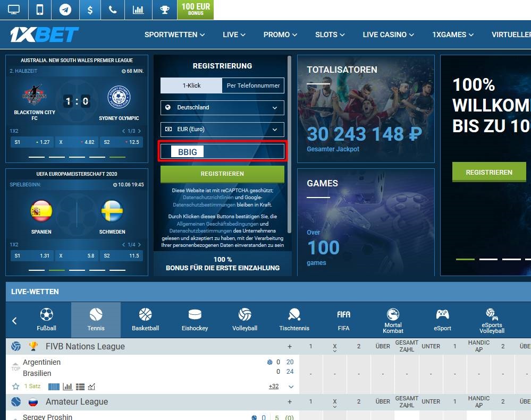This screenshot has width=531, height=420.
Task: Open the bar chart statistics icon in top bar
Action: coord(138,10)
